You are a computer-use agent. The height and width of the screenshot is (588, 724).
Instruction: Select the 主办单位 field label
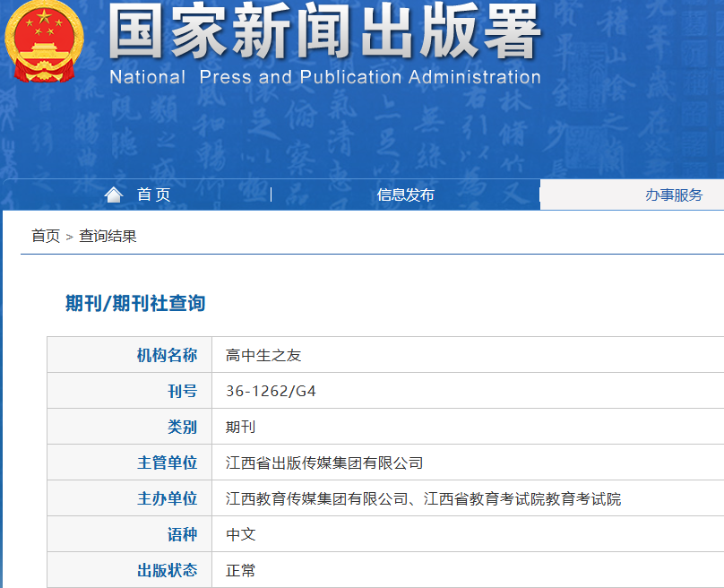168,499
